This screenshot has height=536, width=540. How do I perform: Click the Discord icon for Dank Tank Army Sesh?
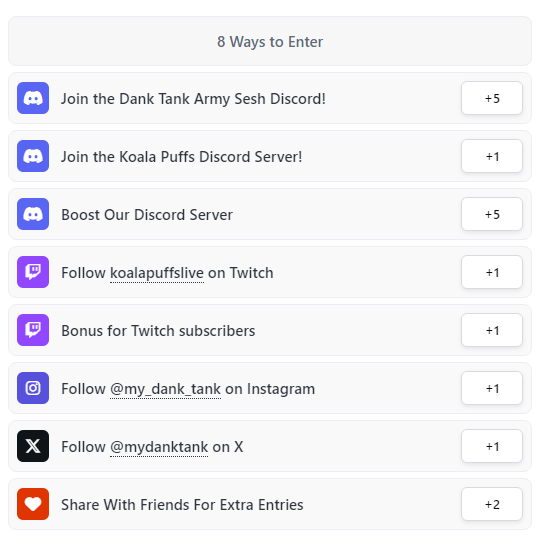coord(33,98)
